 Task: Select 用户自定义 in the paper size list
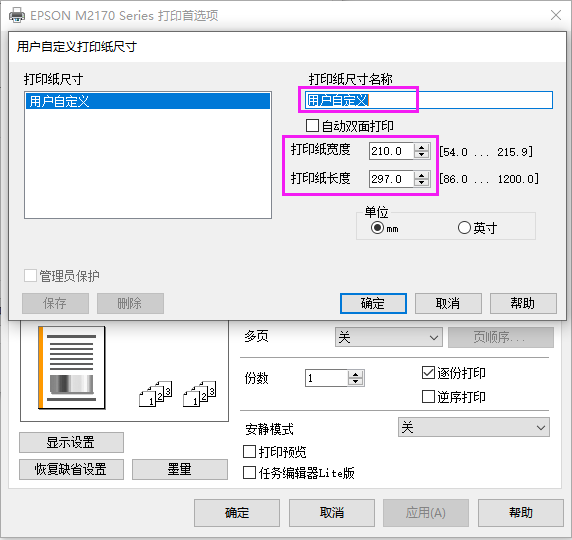coord(148,101)
